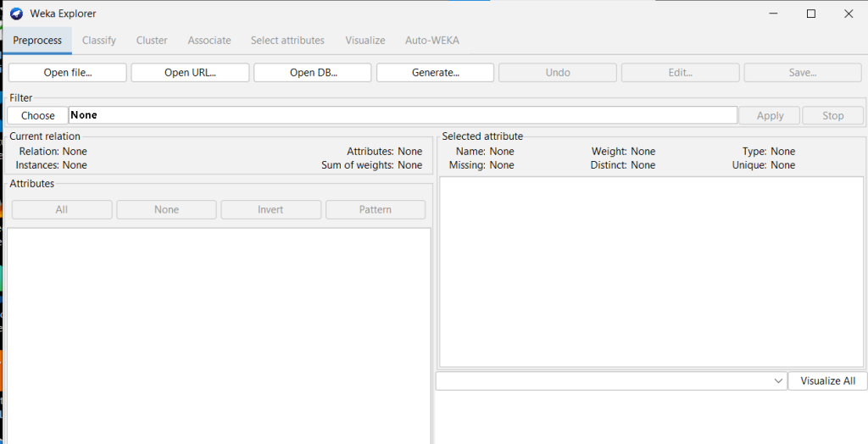
Task: Minimize the Weka Explorer window
Action: pos(773,14)
